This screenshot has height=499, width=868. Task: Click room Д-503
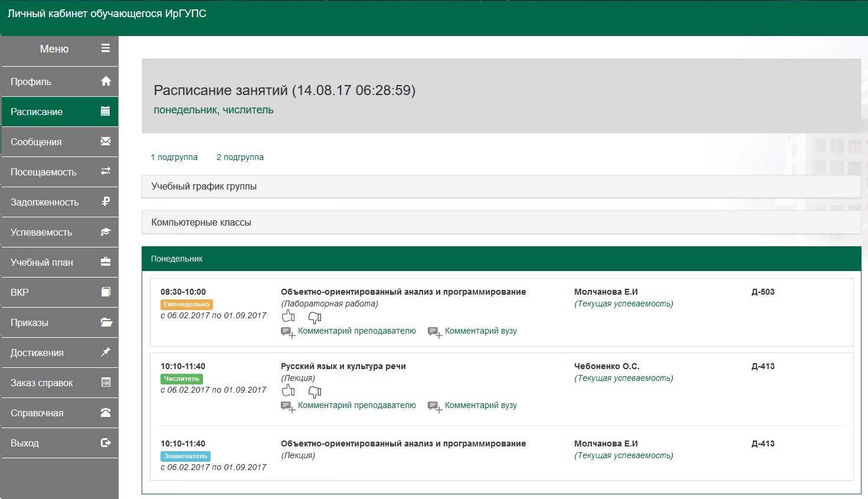click(x=763, y=292)
